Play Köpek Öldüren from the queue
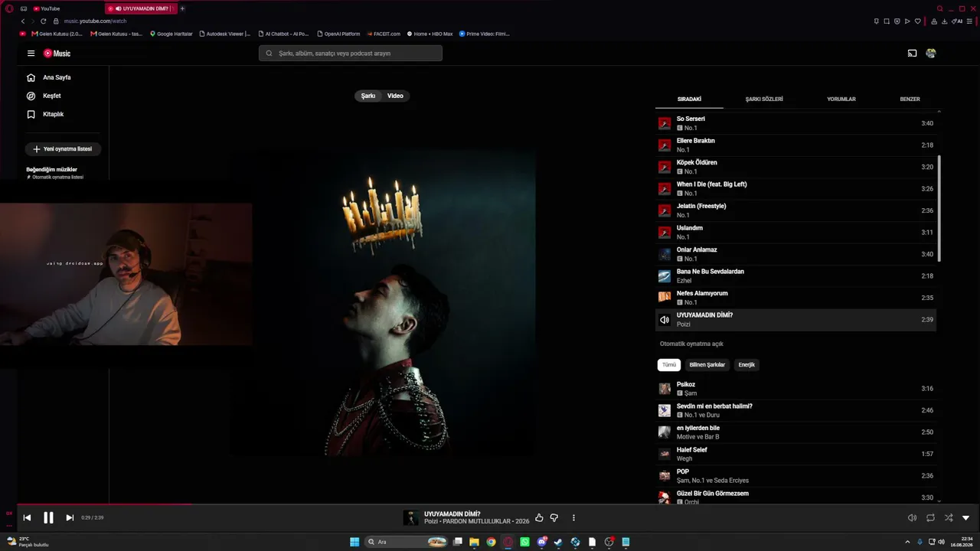 (795, 167)
